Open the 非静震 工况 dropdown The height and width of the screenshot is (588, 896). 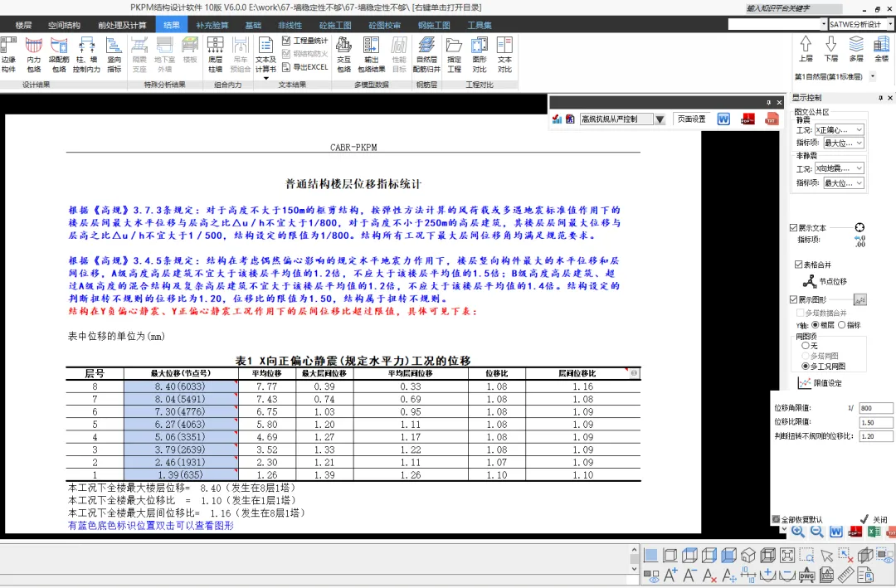pyautogui.click(x=839, y=168)
